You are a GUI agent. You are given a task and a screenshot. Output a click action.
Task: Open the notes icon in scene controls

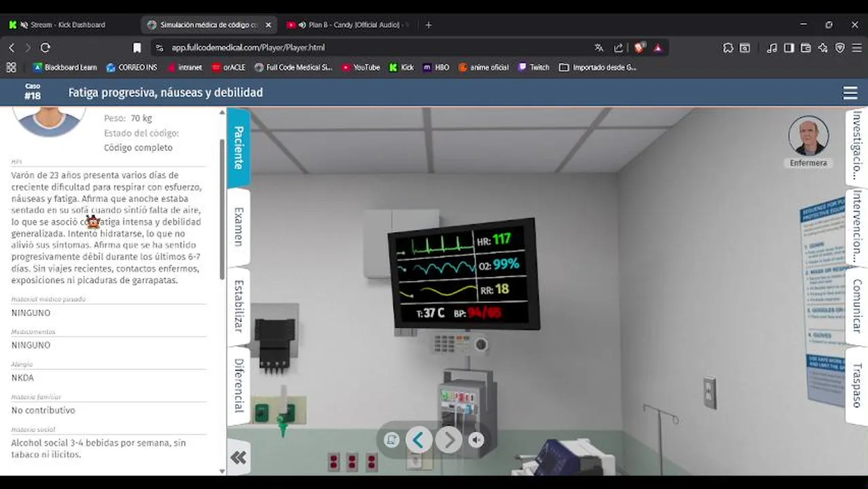[391, 440]
